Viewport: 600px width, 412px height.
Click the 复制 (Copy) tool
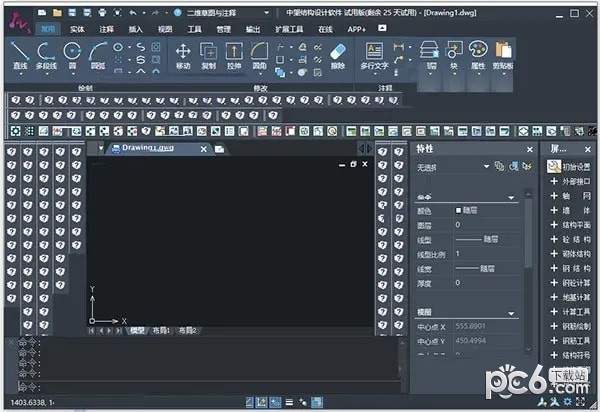(x=208, y=55)
